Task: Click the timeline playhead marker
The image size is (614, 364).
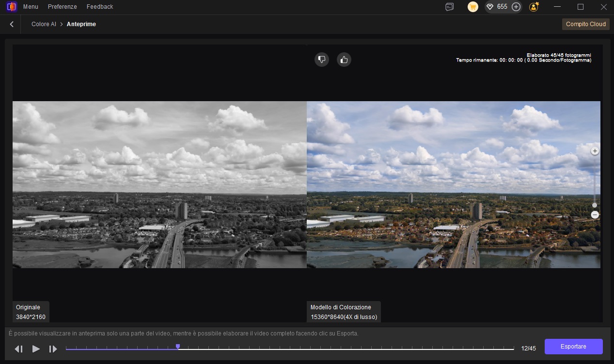Action: [x=178, y=347]
